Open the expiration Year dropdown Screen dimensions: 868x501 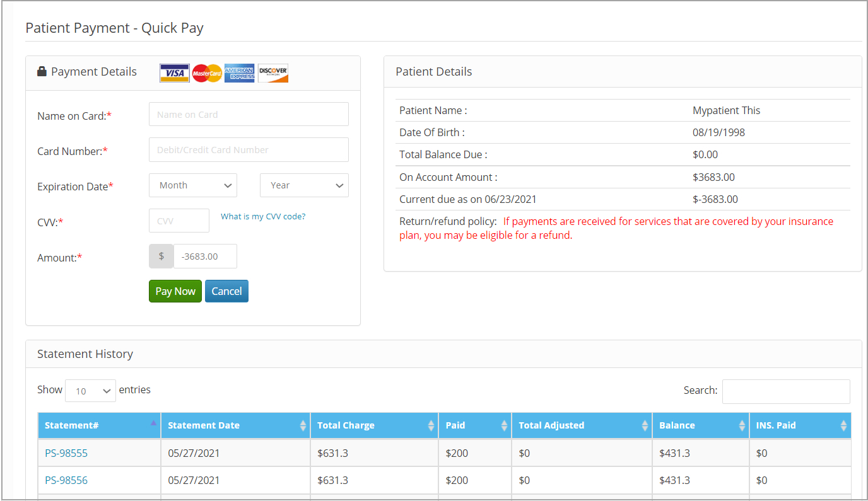coord(304,185)
